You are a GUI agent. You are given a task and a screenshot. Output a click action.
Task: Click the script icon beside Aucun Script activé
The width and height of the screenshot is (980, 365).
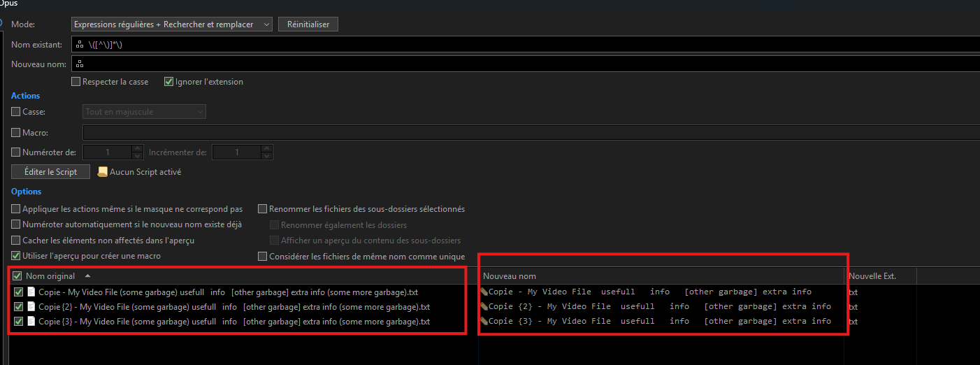click(x=103, y=171)
